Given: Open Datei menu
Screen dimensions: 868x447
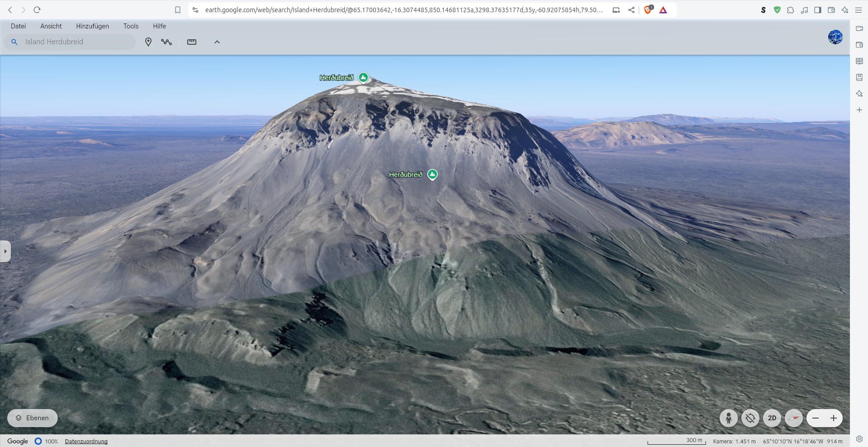Looking at the screenshot, I should click(x=18, y=26).
